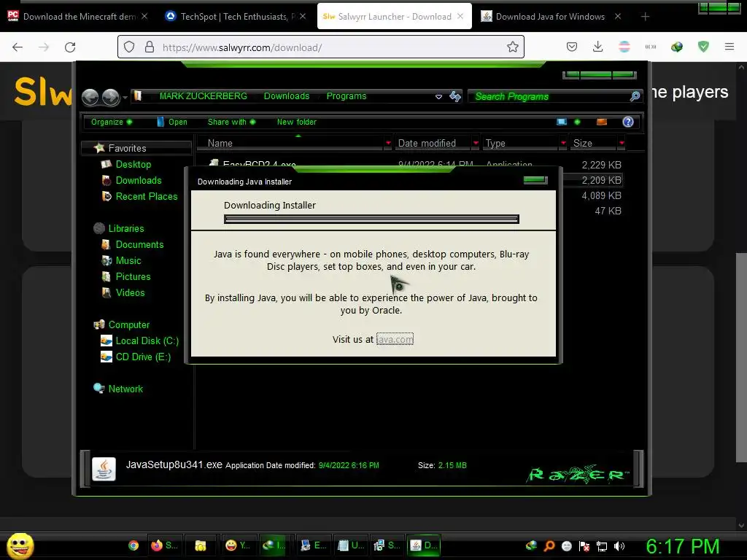Select Libraries in the navigation pane

(x=125, y=228)
